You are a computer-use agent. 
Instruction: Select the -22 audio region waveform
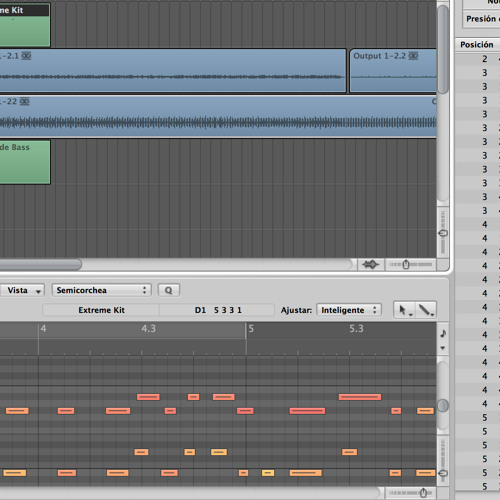pos(218,123)
